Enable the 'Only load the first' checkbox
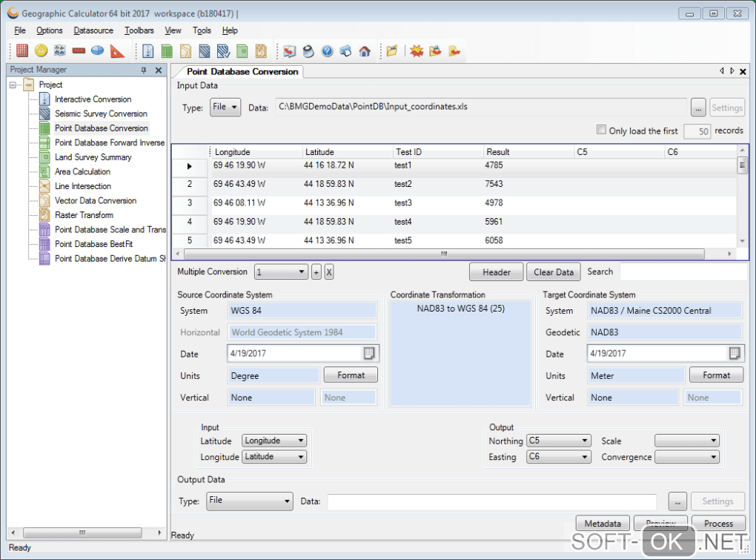 [x=601, y=130]
